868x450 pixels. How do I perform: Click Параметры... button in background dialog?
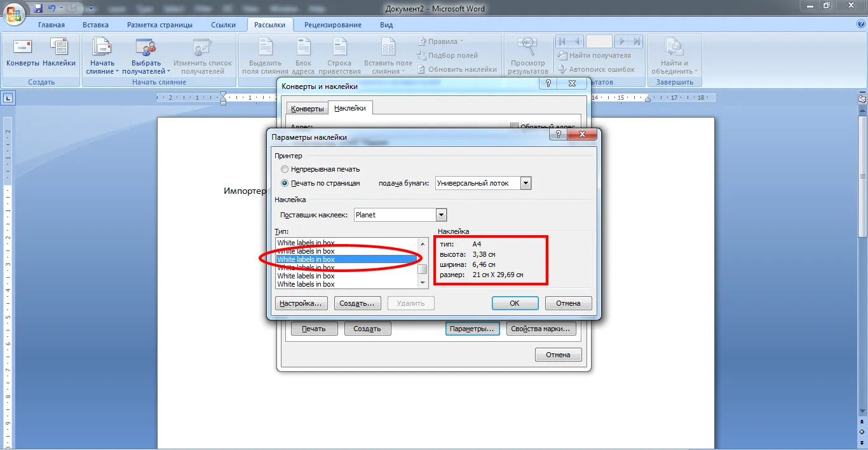tap(473, 329)
